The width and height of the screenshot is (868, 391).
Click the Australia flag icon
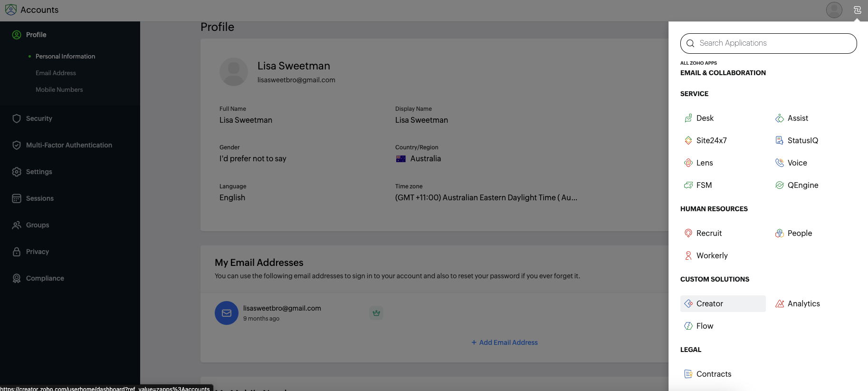tap(401, 159)
